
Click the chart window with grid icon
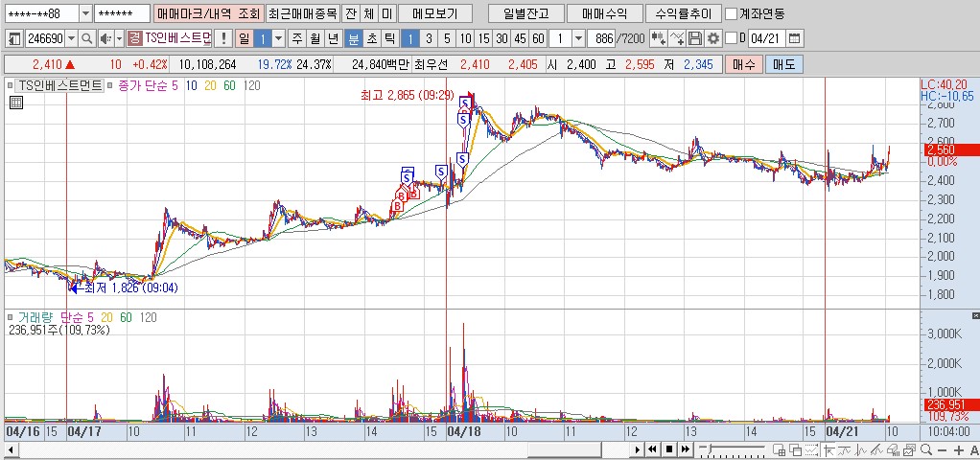coord(779,449)
